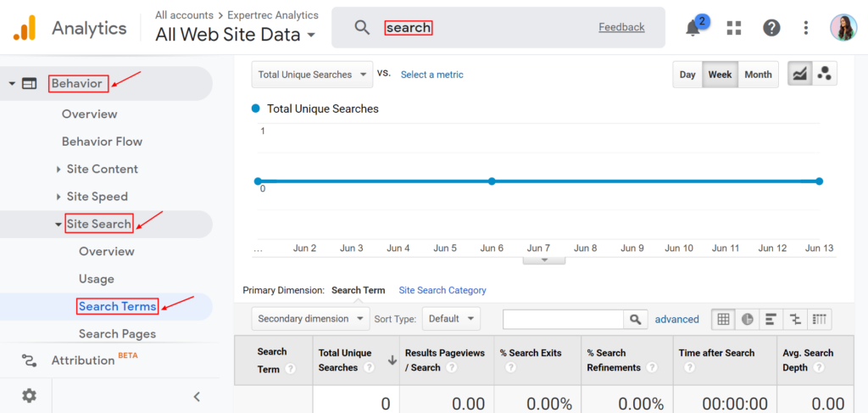Click the Behavior reports icon in sidebar
868x413 pixels.
29,84
